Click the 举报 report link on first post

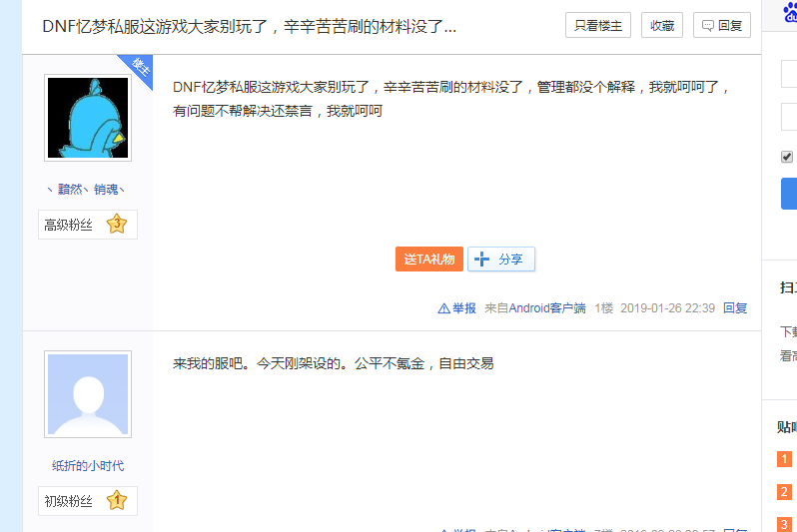(457, 308)
